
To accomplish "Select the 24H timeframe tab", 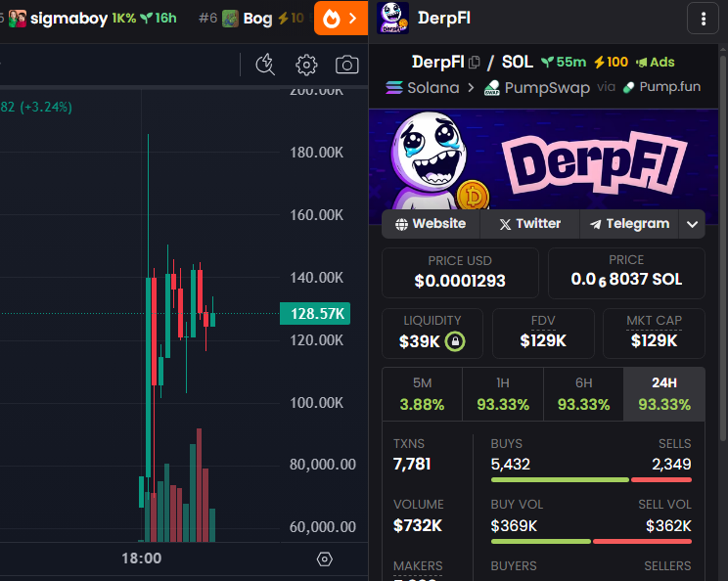I will (x=664, y=394).
